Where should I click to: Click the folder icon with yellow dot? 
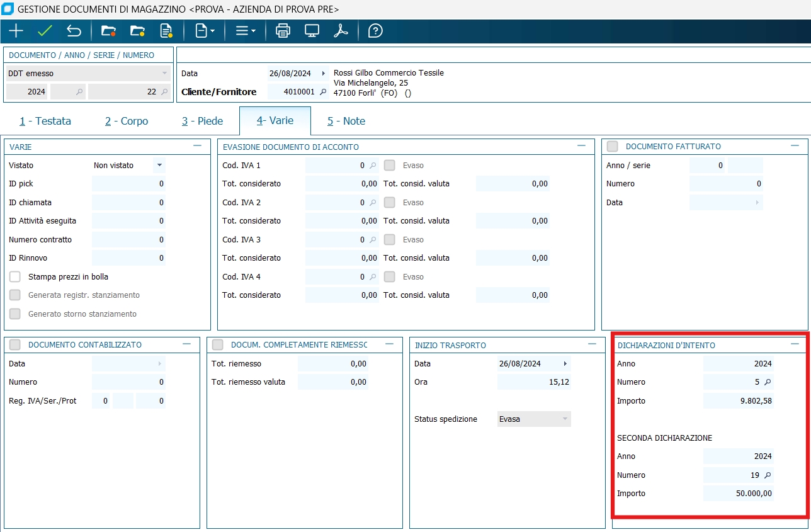point(137,31)
